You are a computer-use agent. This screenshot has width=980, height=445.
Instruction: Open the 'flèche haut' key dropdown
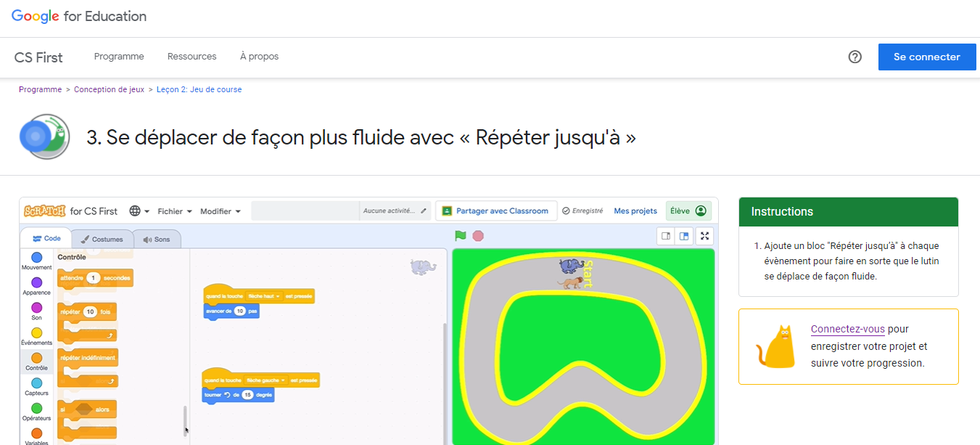point(263,296)
